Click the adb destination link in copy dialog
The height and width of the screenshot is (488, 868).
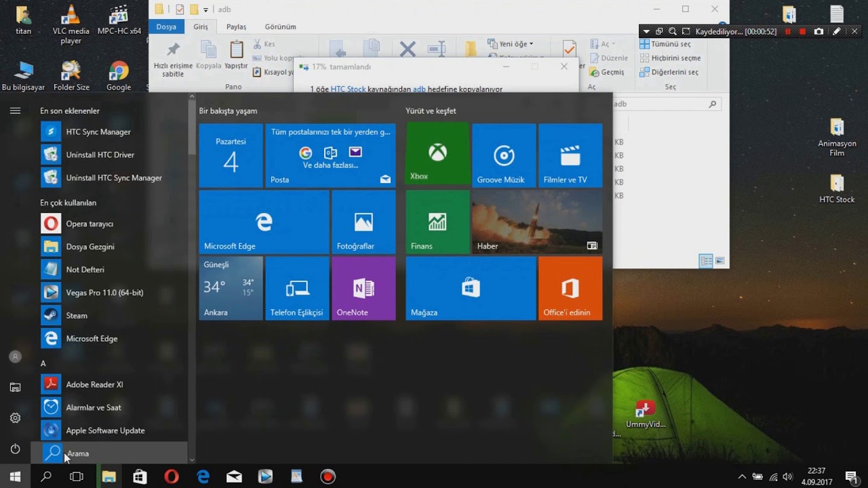[x=419, y=89]
